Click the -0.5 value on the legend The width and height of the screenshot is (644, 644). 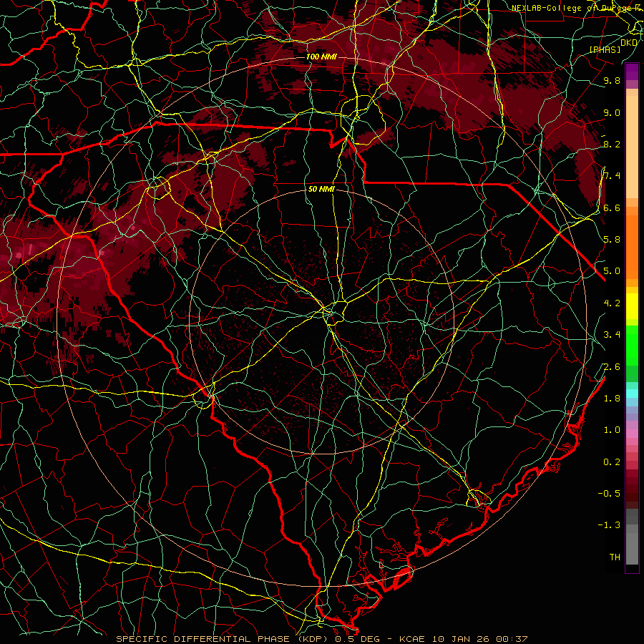tap(609, 494)
